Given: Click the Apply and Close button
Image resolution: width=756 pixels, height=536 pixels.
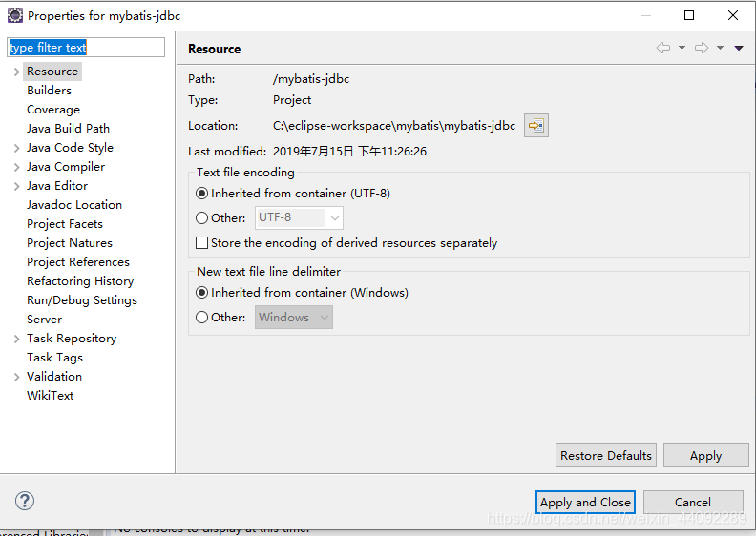Looking at the screenshot, I should coord(585,503).
